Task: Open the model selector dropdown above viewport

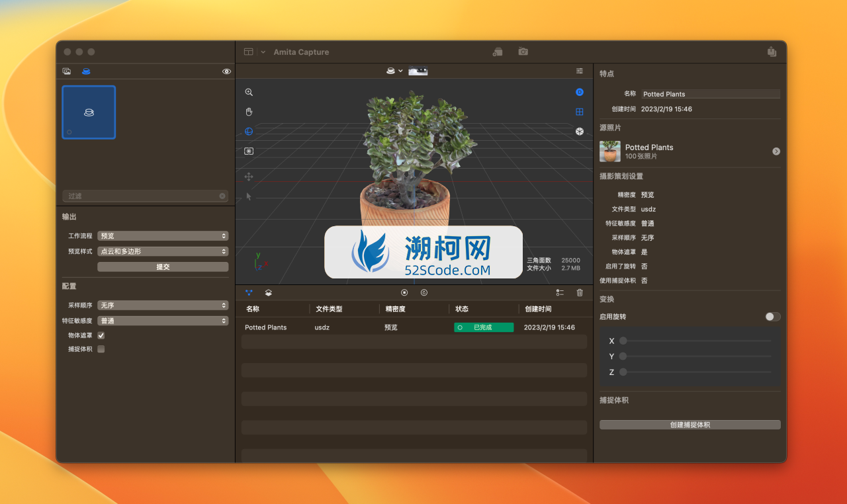Action: click(394, 71)
